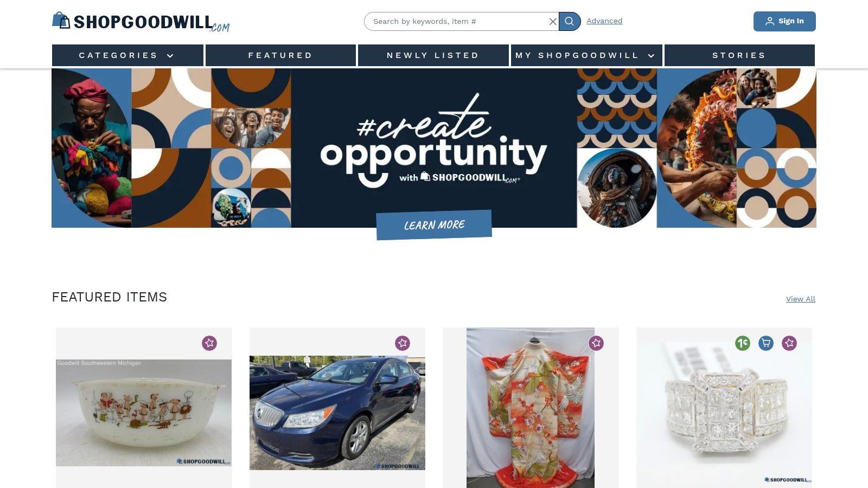Favorite the orange kimono listing

point(596,343)
